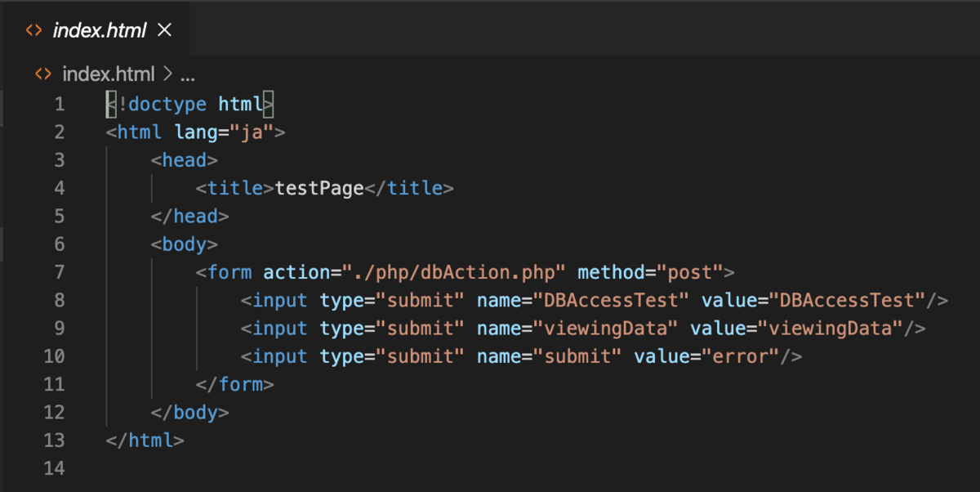
Task: Click the closing html tag
Action: 145,441
